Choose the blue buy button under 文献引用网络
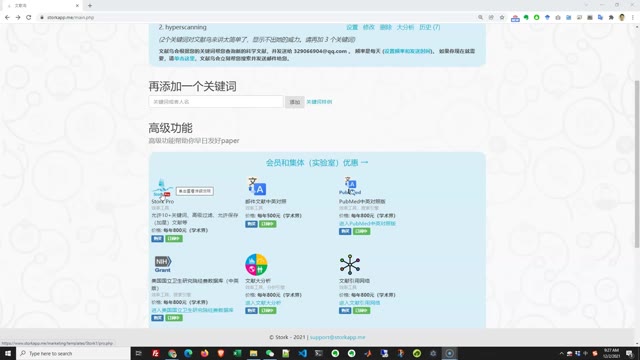The image size is (640, 360). [345, 310]
